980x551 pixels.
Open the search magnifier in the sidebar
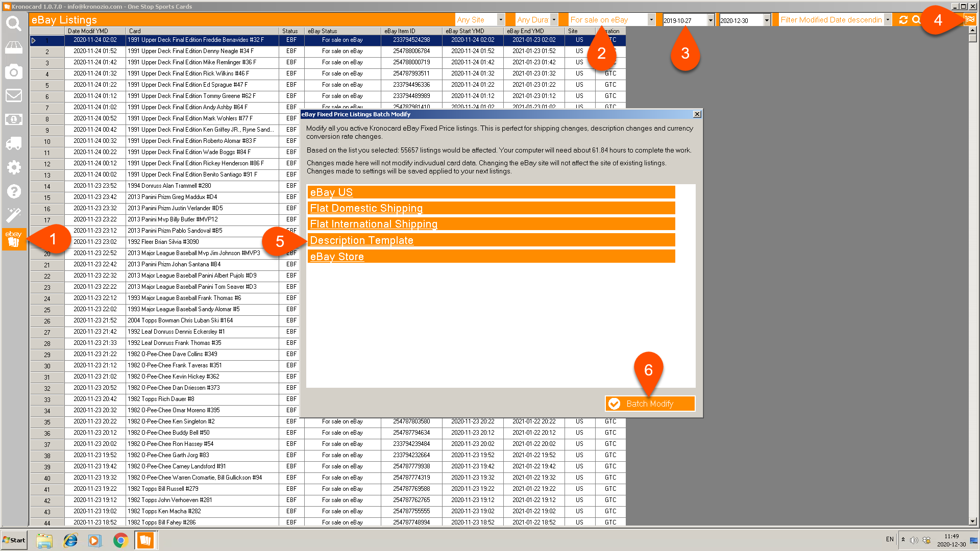(14, 23)
